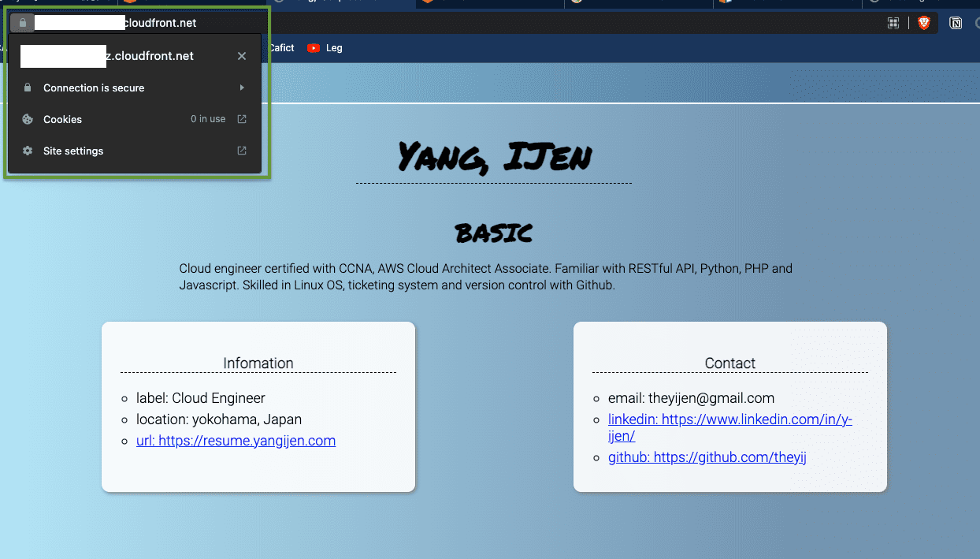This screenshot has width=980, height=559.
Task: Follow the resume.yangijen.com url link
Action: tap(236, 441)
